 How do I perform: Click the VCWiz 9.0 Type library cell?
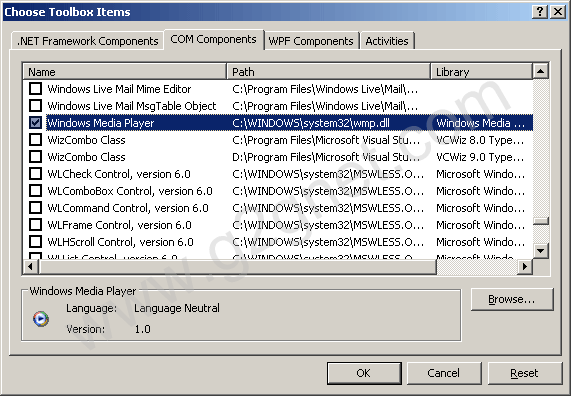click(480, 157)
